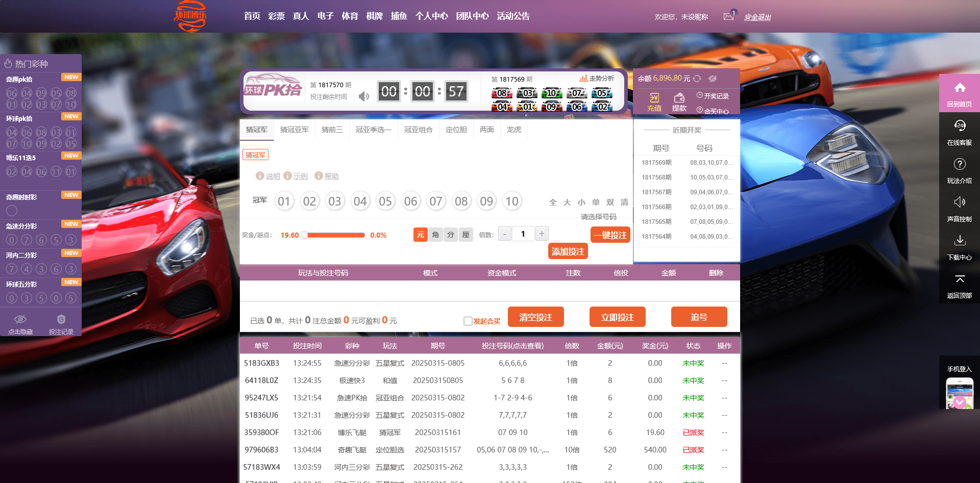Hide balance with the crossed-eye toggle
The height and width of the screenshot is (483, 980).
click(714, 78)
